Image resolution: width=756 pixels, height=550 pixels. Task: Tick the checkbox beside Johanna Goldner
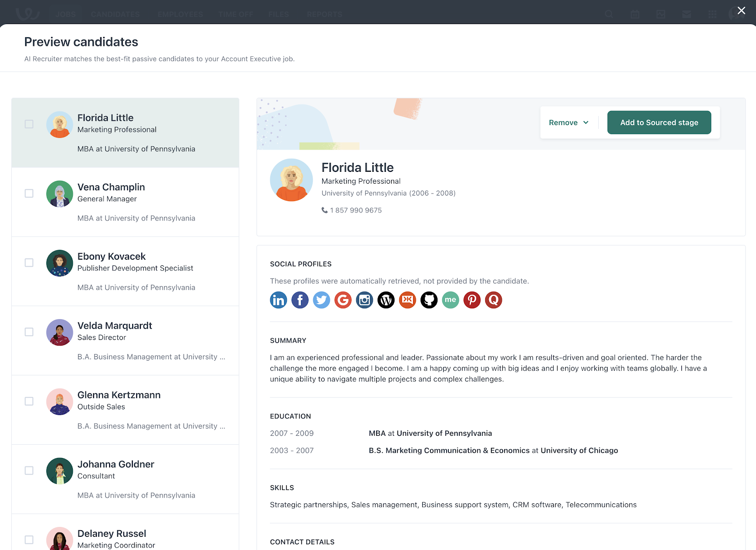coord(29,471)
